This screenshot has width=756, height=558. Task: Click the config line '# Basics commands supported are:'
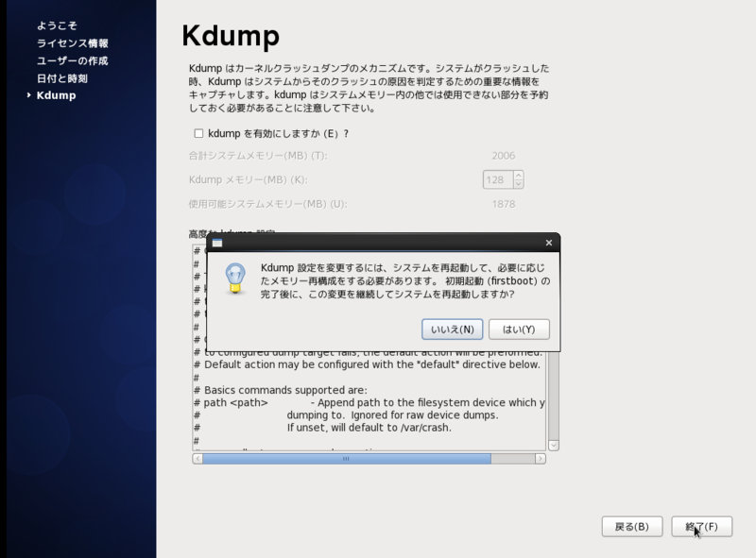pos(281,390)
